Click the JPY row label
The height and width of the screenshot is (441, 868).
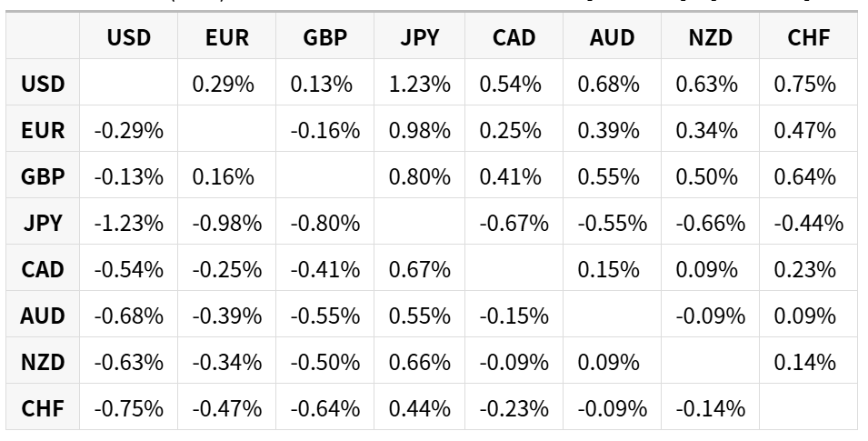pyautogui.click(x=43, y=222)
